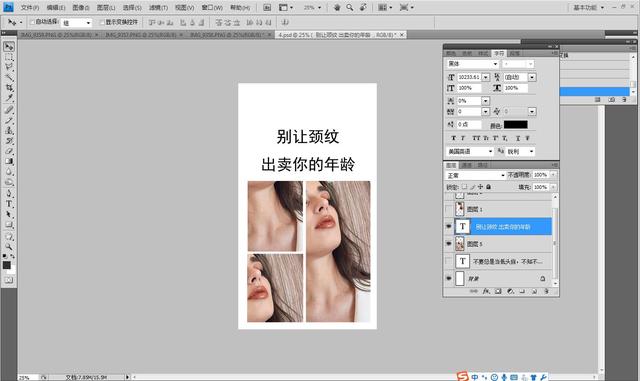Open the layer fill slider dropdown

coord(553,187)
